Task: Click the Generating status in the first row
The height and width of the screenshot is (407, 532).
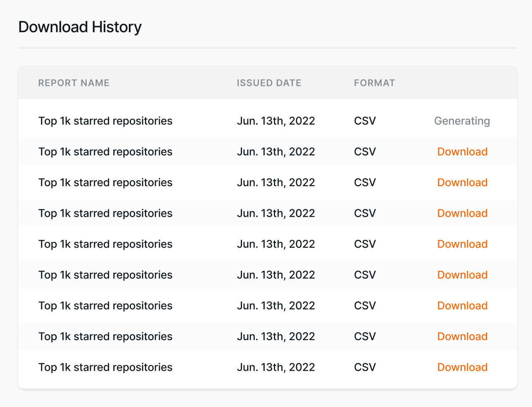Action: pos(462,121)
